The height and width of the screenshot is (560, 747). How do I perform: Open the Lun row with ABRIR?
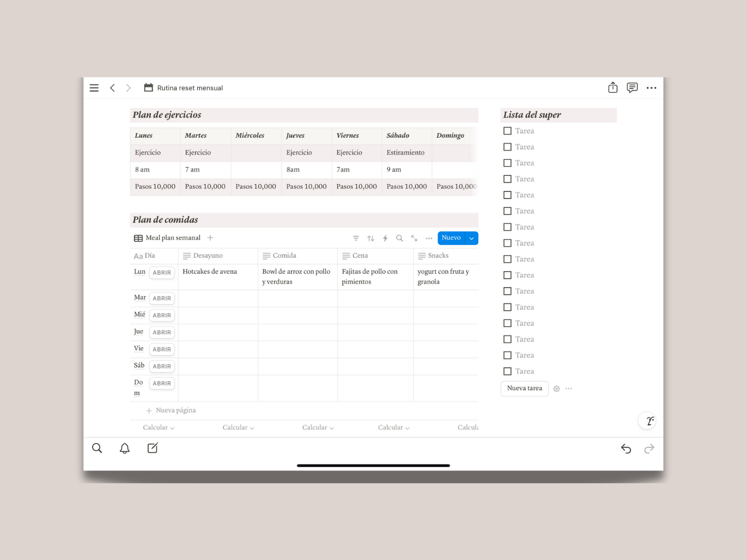162,273
